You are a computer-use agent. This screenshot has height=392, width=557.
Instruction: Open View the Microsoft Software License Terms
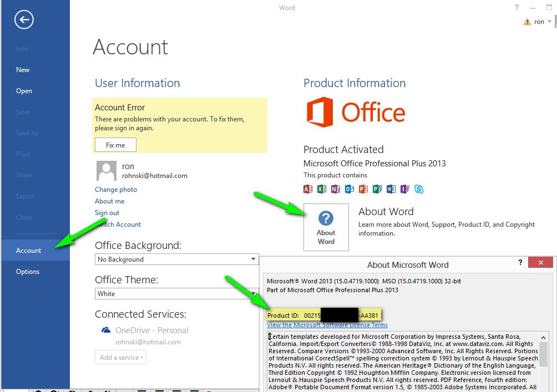pyautogui.click(x=327, y=325)
